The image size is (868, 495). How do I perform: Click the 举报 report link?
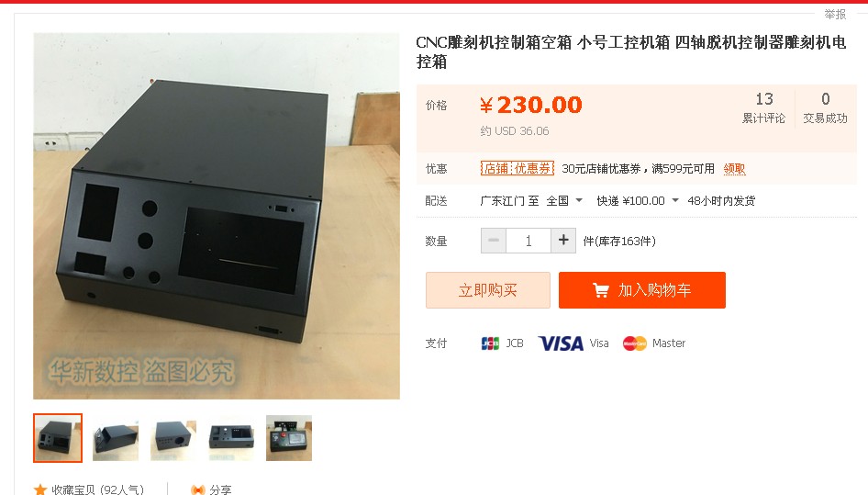(835, 15)
